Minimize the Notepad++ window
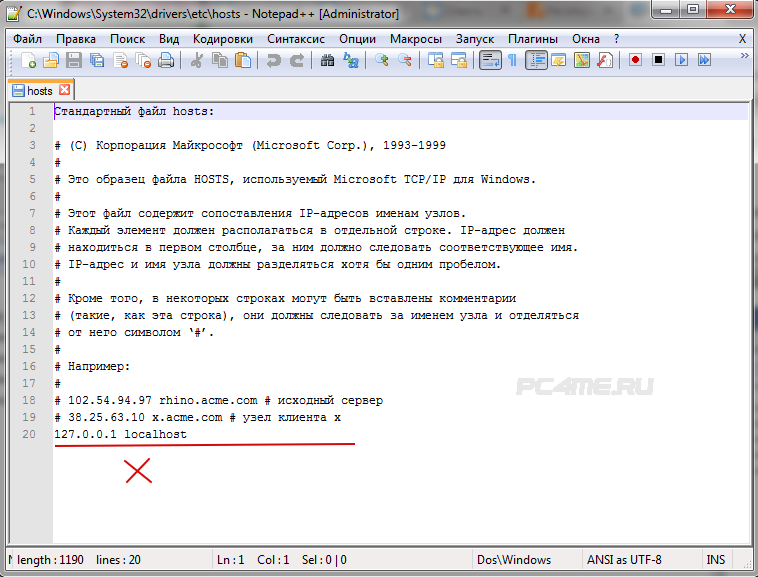The image size is (758, 577). (667, 10)
